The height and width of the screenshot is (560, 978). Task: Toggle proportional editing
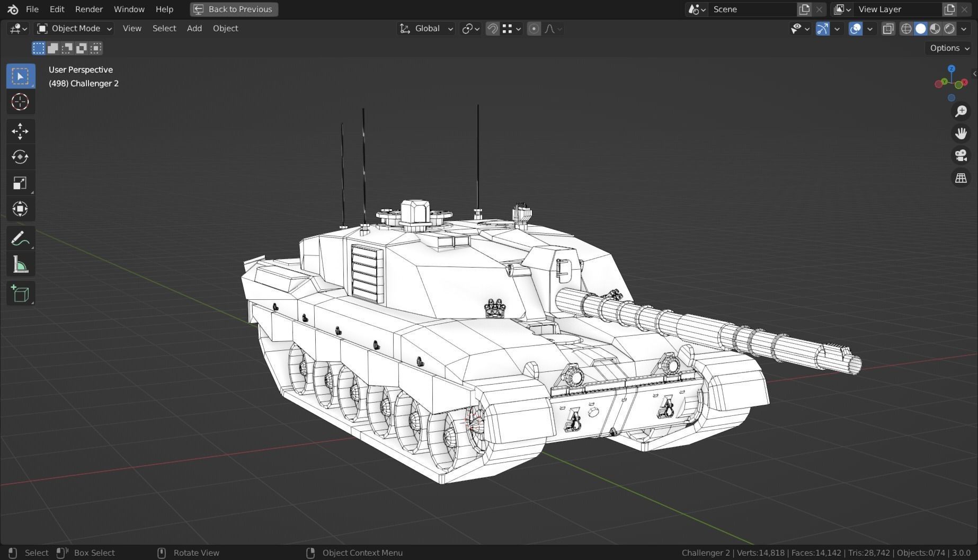pyautogui.click(x=534, y=29)
